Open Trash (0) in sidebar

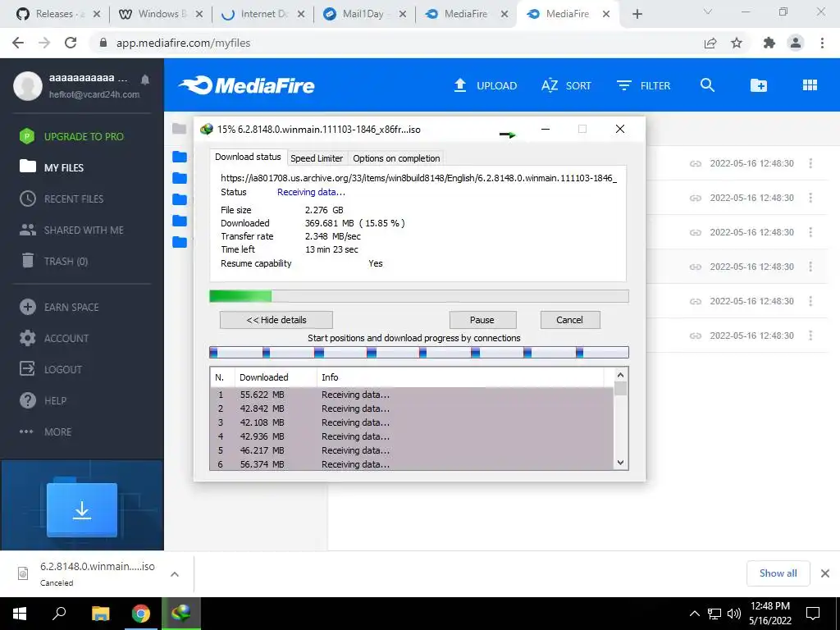tap(53, 261)
